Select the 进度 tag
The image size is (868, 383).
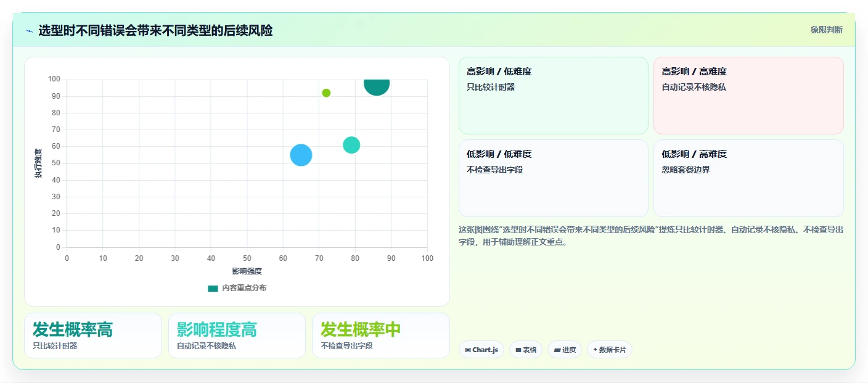pyautogui.click(x=565, y=350)
